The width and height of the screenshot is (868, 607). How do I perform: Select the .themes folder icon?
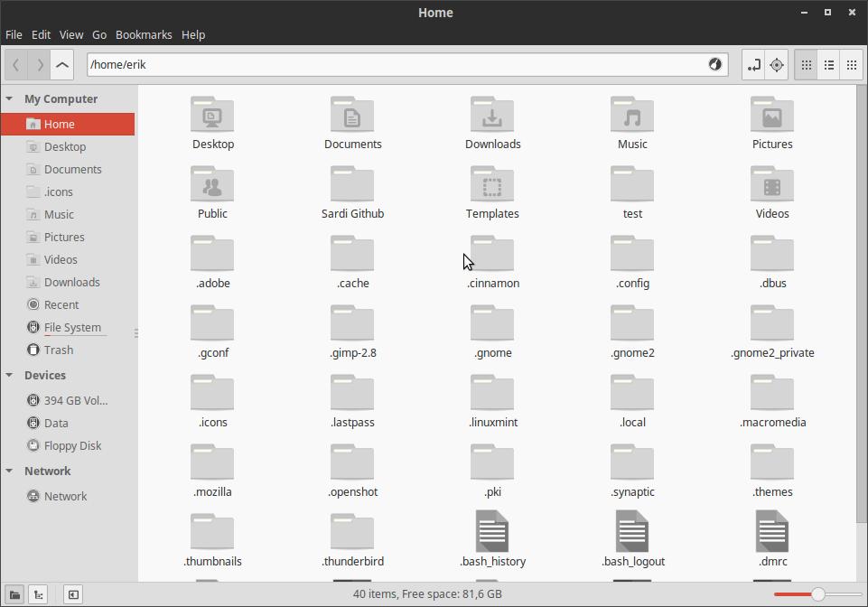point(772,462)
